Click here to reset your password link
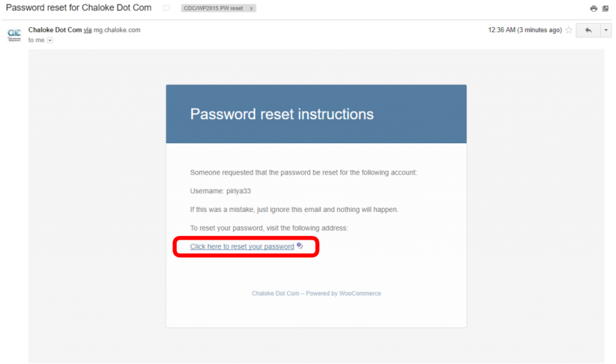Image resolution: width=616 pixels, height=364 pixels. (242, 247)
